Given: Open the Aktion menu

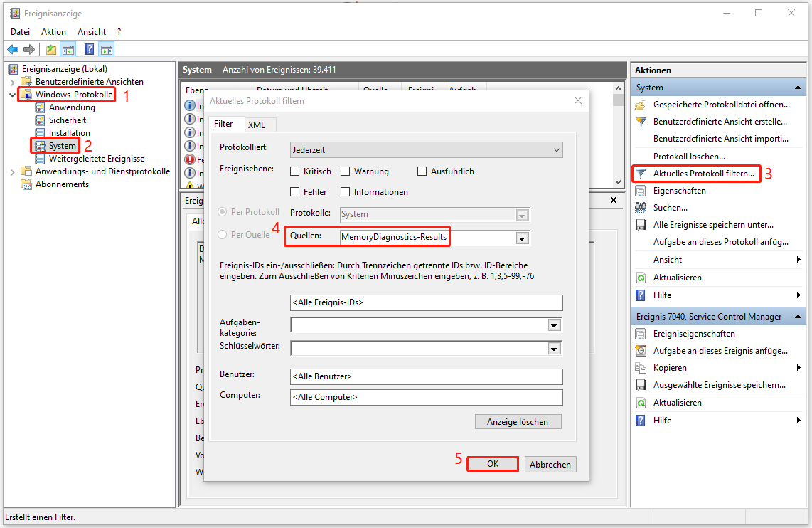Looking at the screenshot, I should point(53,31).
